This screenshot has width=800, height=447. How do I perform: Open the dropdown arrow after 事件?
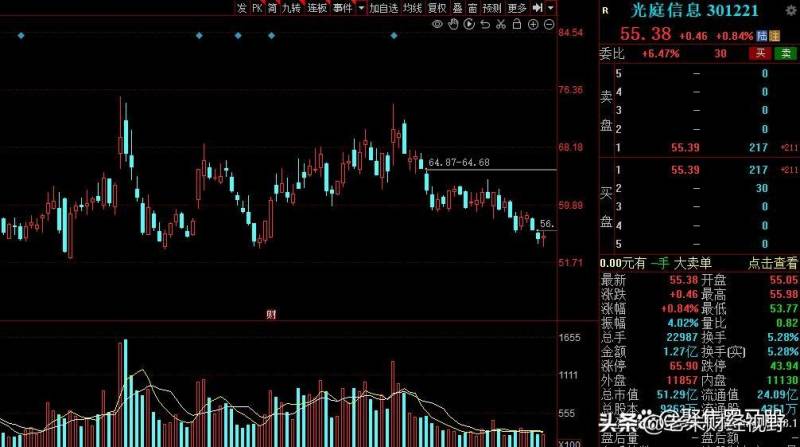click(361, 8)
